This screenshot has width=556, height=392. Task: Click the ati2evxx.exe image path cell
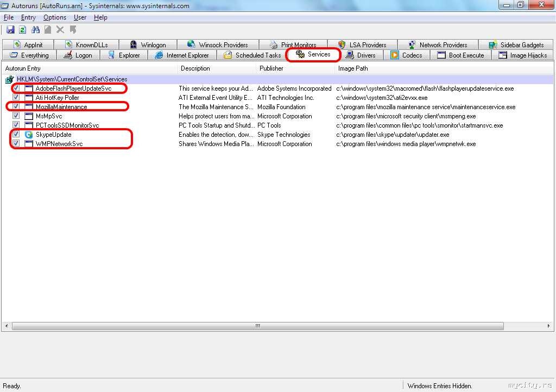(382, 98)
